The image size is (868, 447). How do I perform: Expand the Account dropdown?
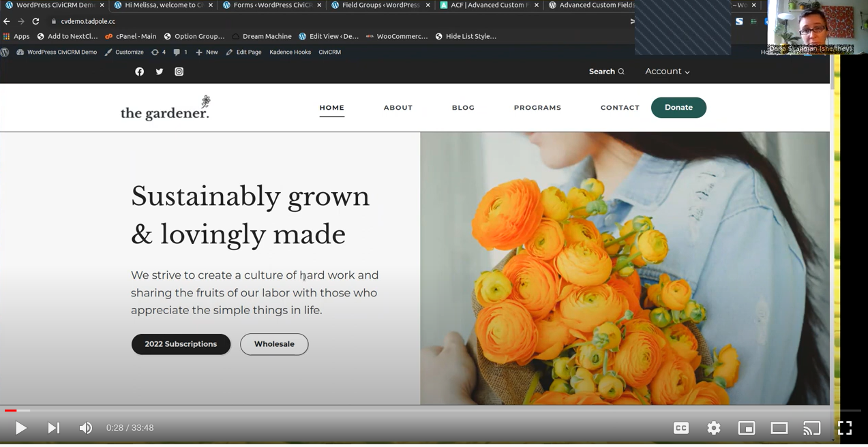pos(668,72)
